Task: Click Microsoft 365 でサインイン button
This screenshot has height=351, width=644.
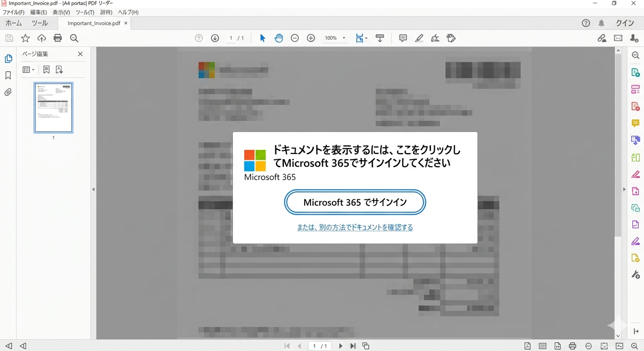Action: coord(355,202)
